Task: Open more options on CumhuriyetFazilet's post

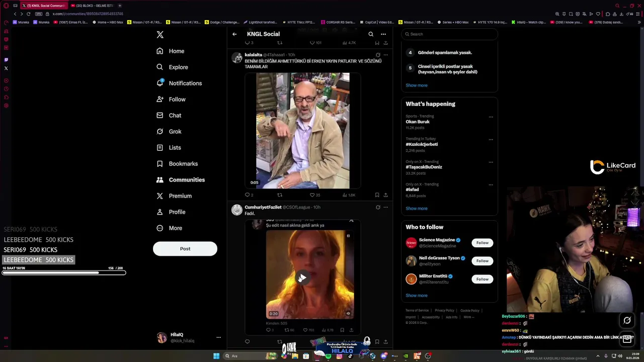Action: tap(386, 207)
